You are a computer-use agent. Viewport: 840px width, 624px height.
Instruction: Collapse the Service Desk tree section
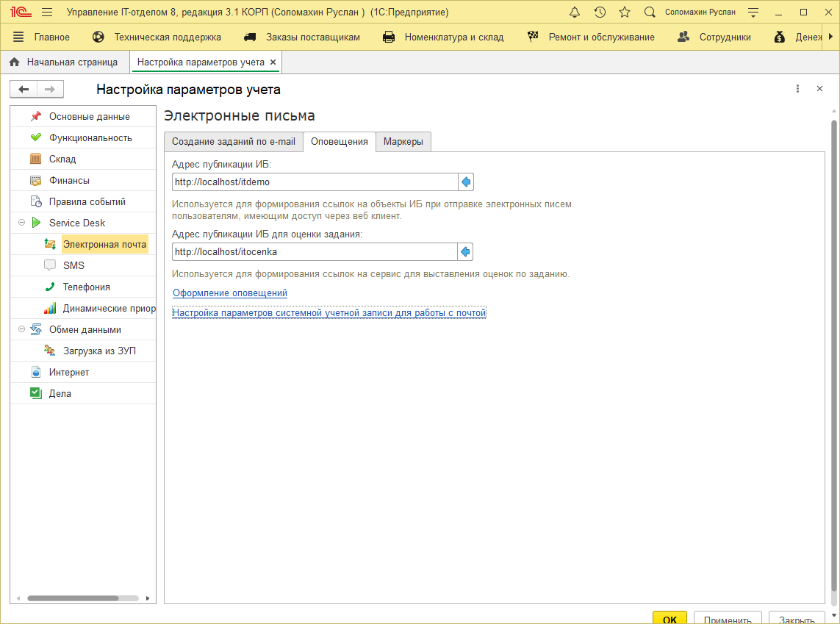point(21,223)
